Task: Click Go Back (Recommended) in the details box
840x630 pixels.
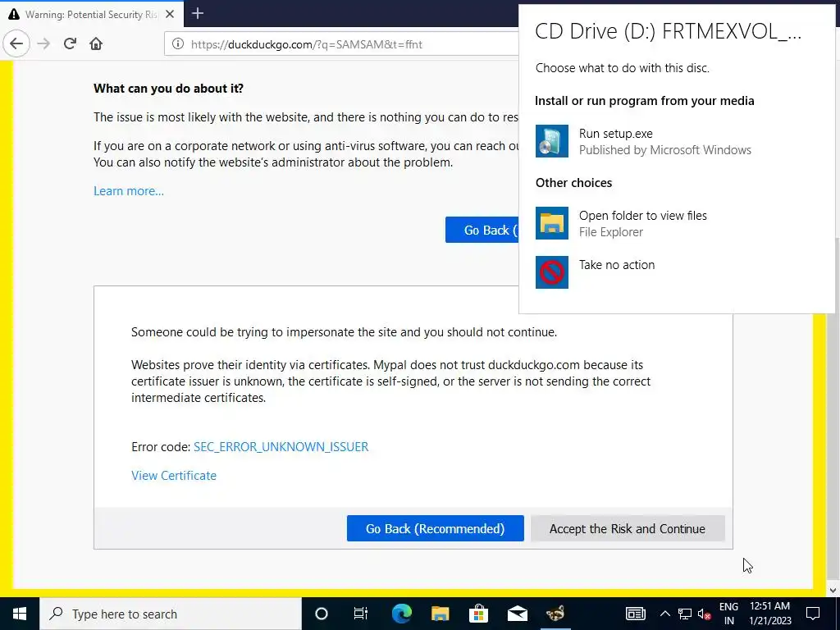Action: point(435,528)
